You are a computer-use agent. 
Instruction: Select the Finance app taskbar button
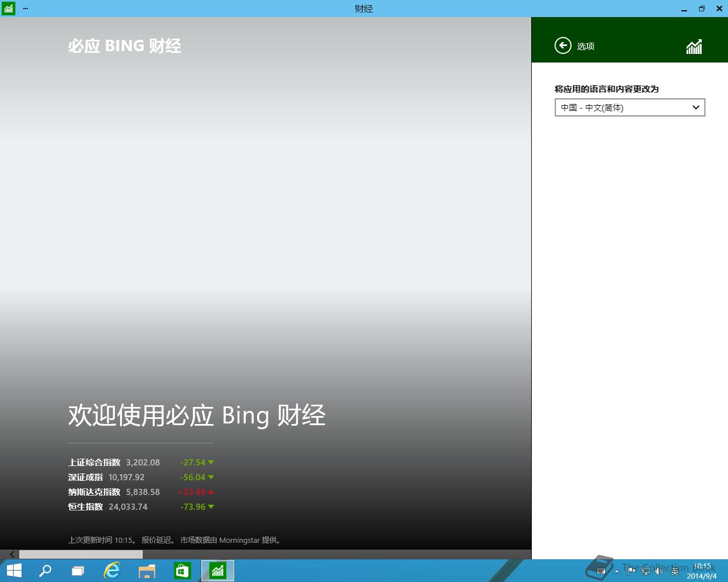[218, 571]
